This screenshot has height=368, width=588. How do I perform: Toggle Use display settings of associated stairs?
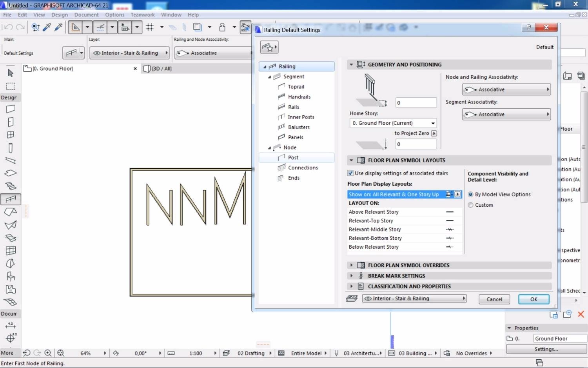(x=350, y=173)
